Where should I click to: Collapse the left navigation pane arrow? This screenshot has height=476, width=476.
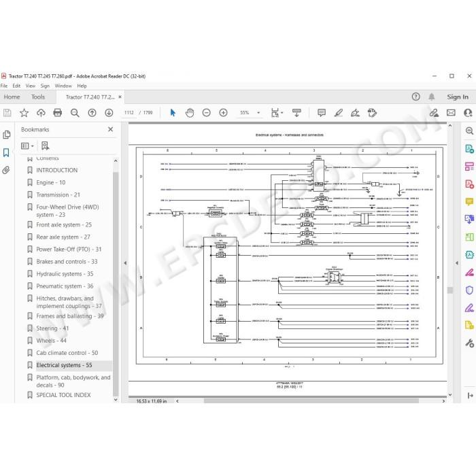click(125, 263)
